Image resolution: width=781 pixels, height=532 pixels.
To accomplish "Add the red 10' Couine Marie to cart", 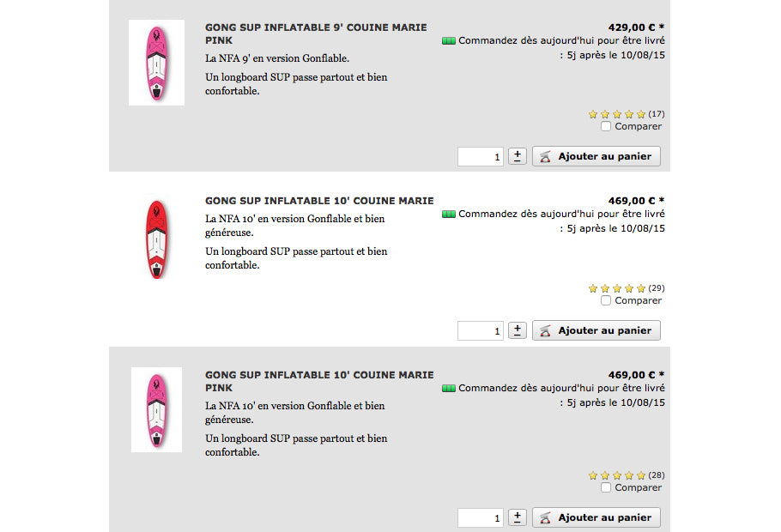I will pyautogui.click(x=596, y=330).
